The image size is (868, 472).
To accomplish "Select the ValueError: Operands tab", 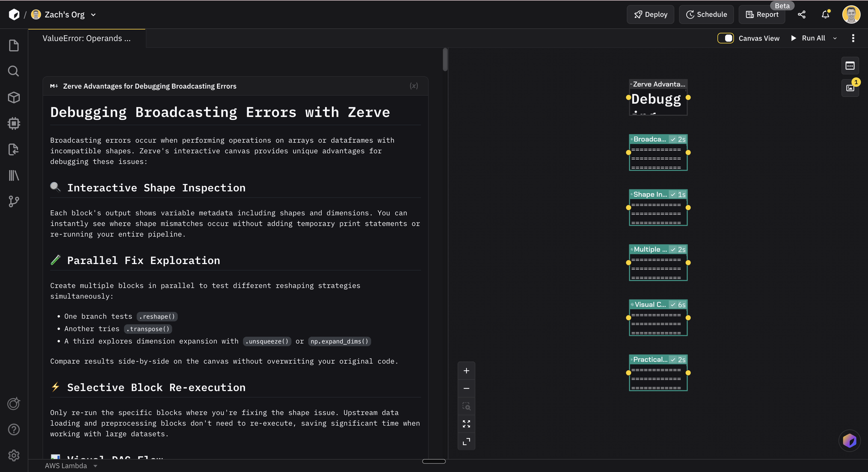I will 87,38.
